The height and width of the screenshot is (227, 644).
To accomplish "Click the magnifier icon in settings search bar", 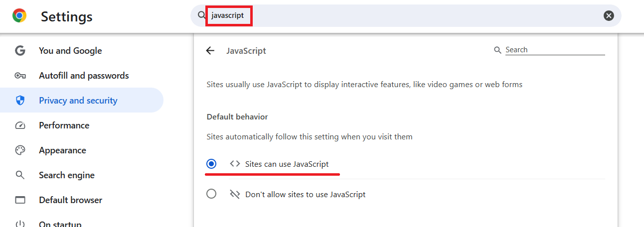I will [x=201, y=15].
